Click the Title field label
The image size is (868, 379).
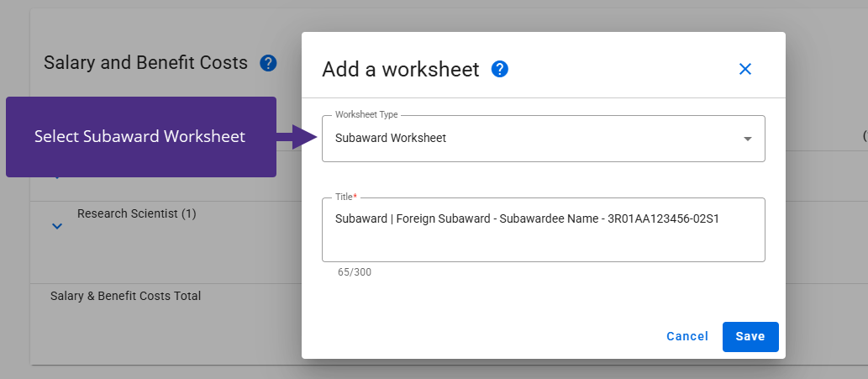[345, 197]
